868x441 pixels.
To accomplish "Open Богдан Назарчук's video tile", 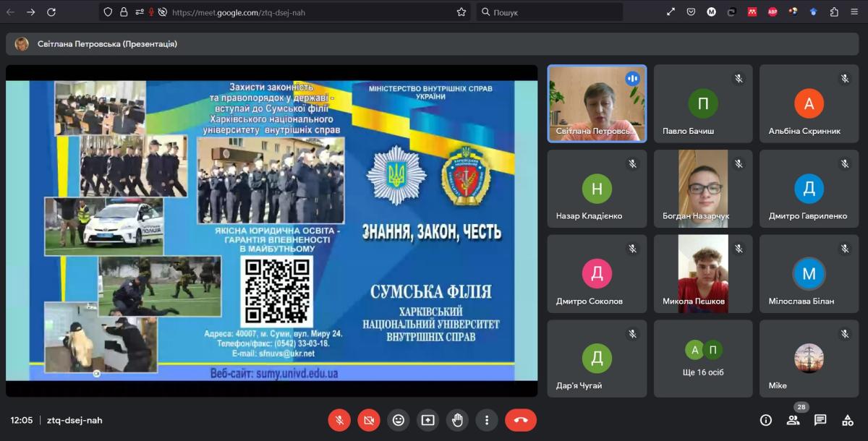I will coord(703,189).
